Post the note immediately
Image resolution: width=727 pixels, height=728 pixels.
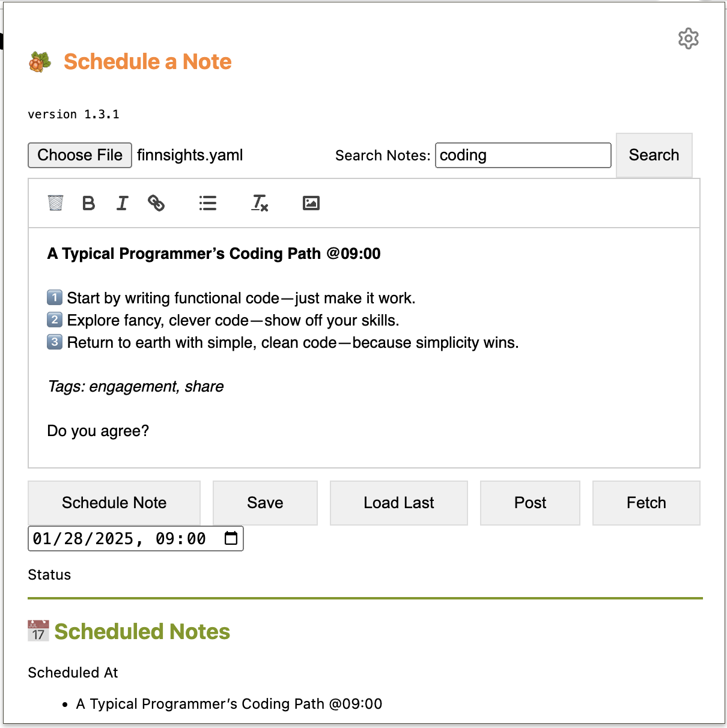pyautogui.click(x=530, y=503)
